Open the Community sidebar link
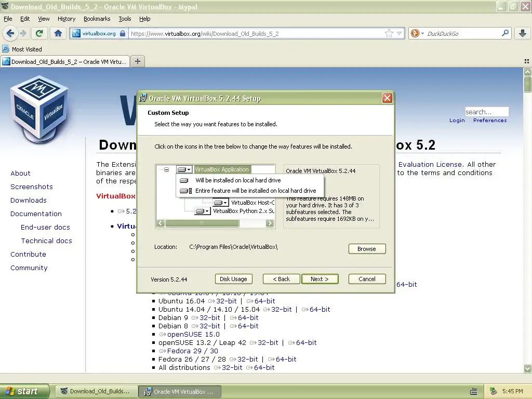The height and width of the screenshot is (399, 532). [29, 268]
